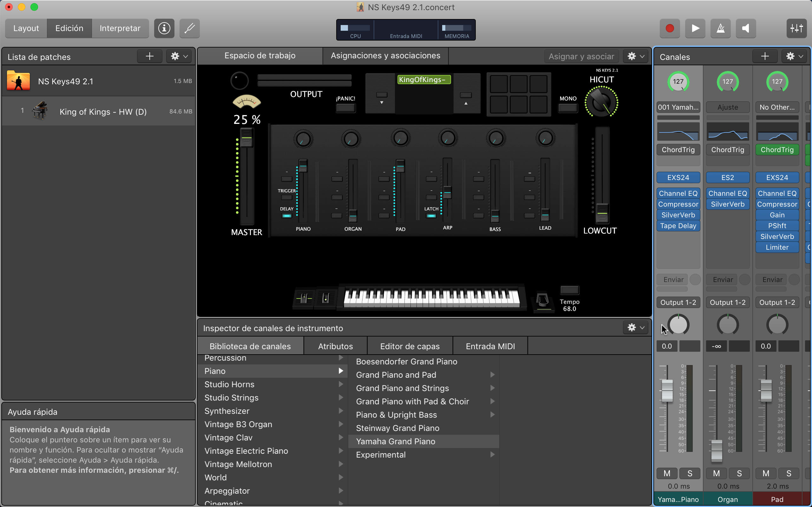812x507 pixels.
Task: Open the Canales gear options menu
Action: pos(795,56)
